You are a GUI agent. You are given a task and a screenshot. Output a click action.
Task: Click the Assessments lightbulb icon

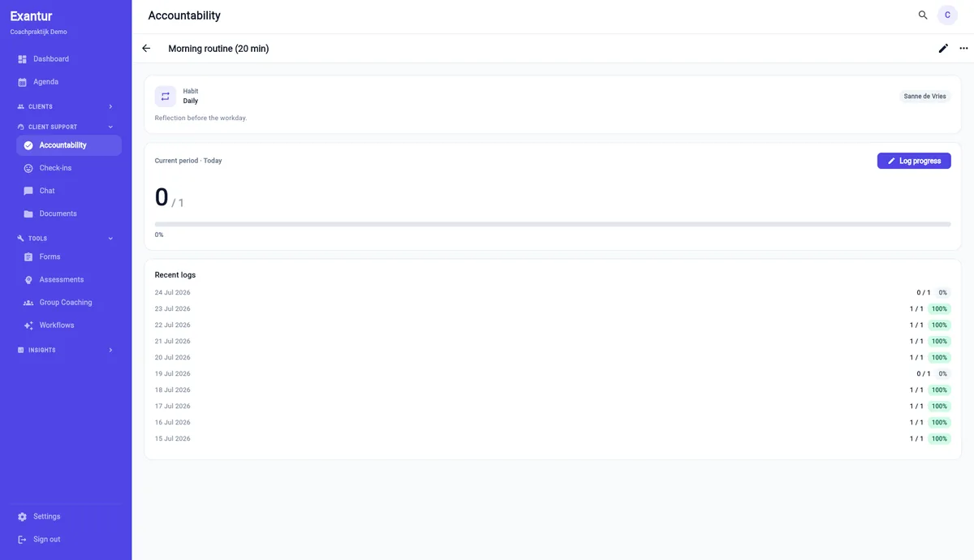point(28,279)
